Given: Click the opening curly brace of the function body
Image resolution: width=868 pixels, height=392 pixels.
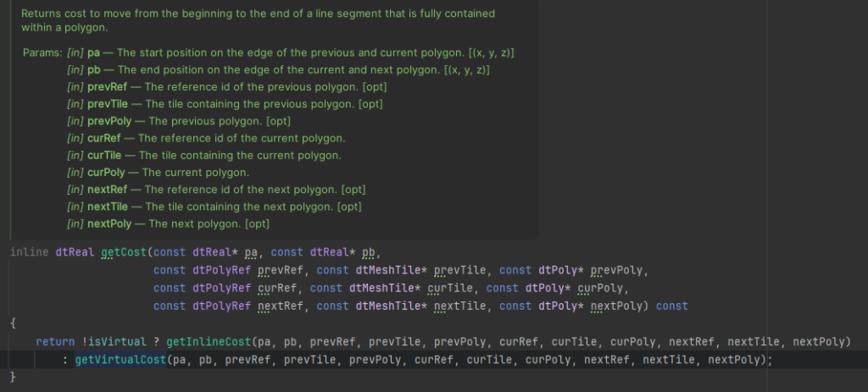Looking at the screenshot, I should [x=13, y=323].
